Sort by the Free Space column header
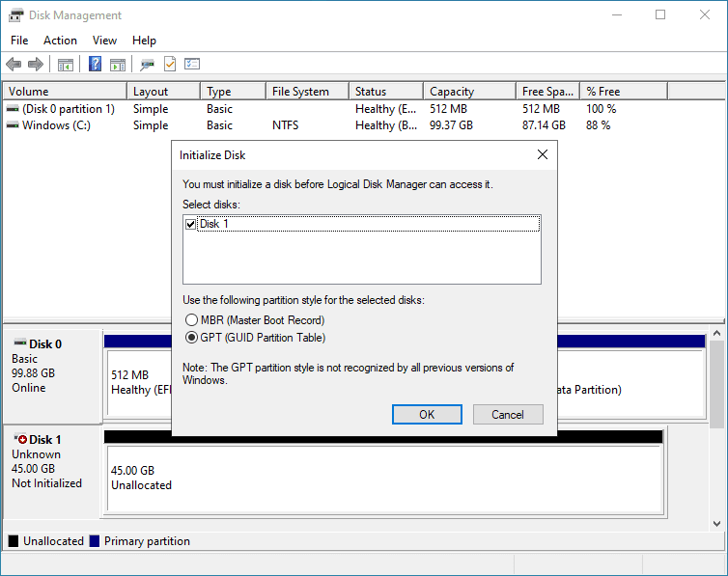Viewport: 728px width, 576px height. tap(548, 92)
